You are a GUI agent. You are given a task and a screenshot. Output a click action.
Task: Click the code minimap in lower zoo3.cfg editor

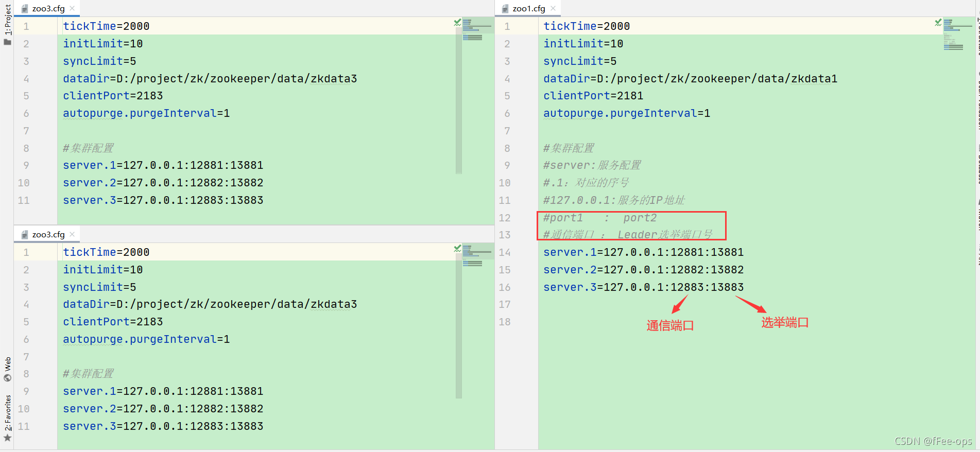pos(477,256)
